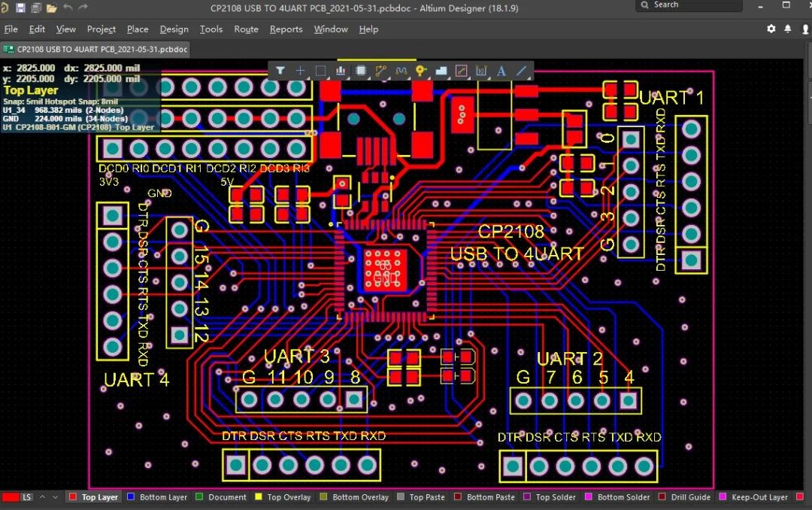Select the interactive length tuning tool
This screenshot has height=510, width=812.
click(401, 71)
